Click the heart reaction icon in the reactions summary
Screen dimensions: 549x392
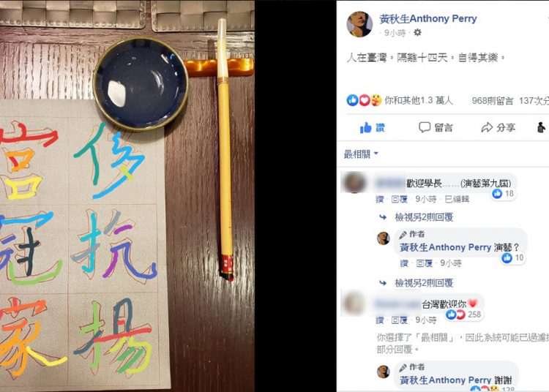pos(365,100)
